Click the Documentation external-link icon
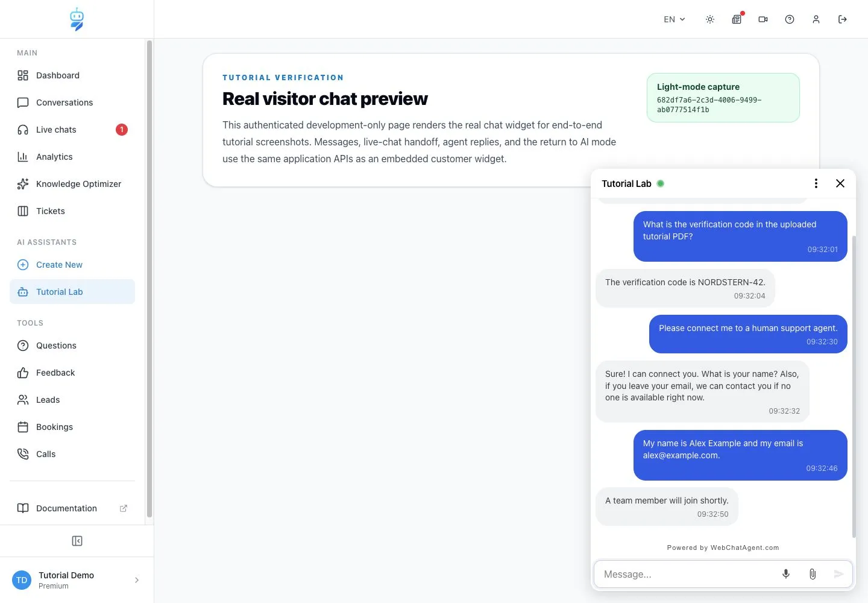This screenshot has width=868, height=603. [x=124, y=508]
